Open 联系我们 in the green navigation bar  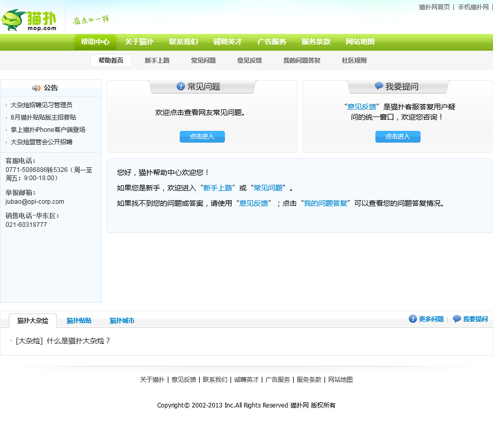pos(183,42)
